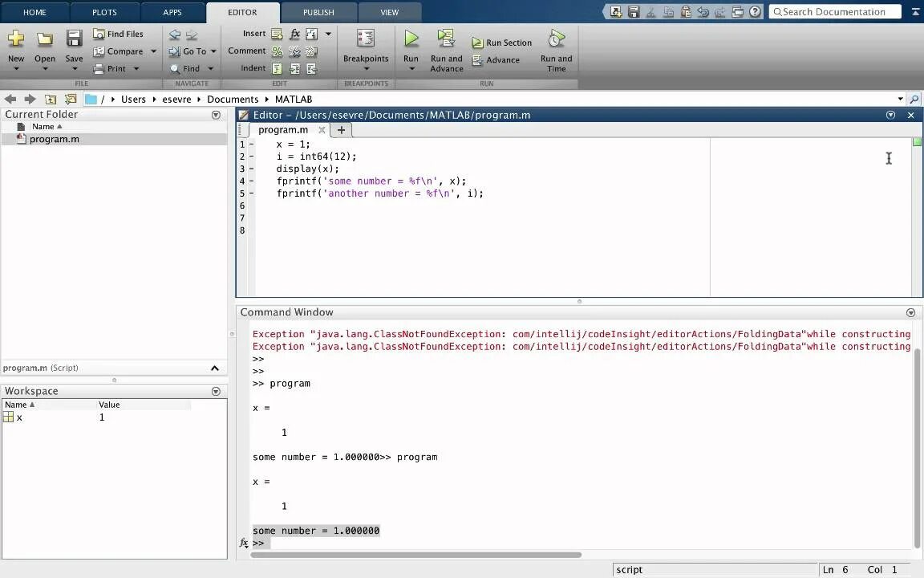This screenshot has height=578, width=924.
Task: Open the Compare dropdown arrow
Action: pyautogui.click(x=154, y=51)
